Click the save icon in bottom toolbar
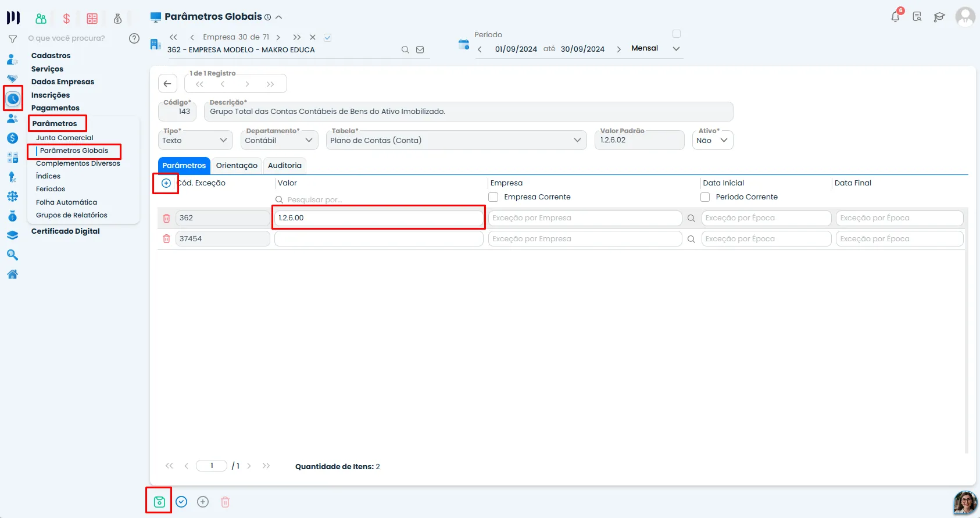 pyautogui.click(x=159, y=502)
